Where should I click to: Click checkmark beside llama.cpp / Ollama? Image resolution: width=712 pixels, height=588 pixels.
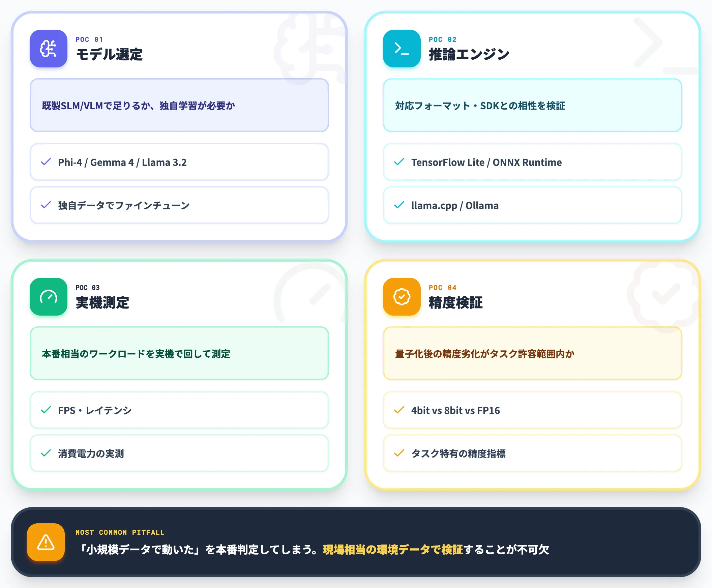click(x=399, y=205)
